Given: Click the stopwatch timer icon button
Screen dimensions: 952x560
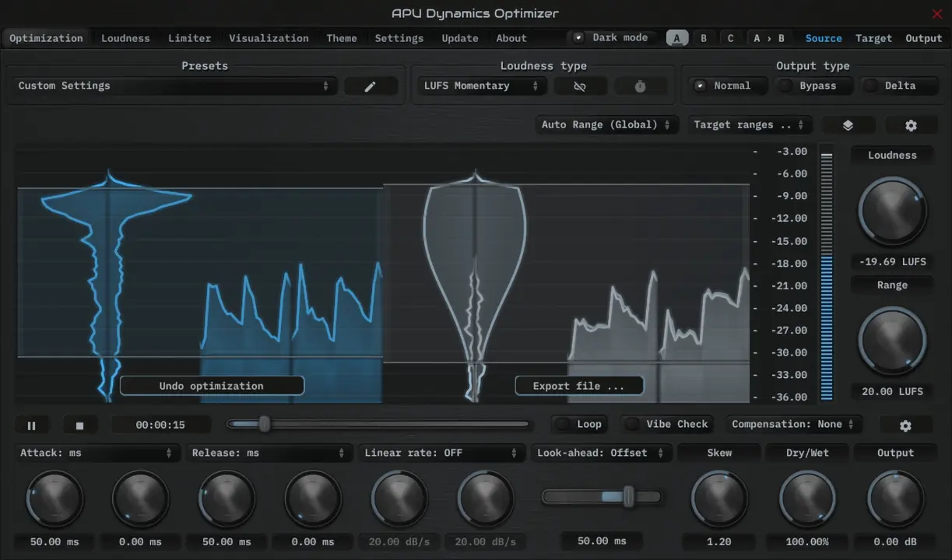Looking at the screenshot, I should (x=640, y=86).
